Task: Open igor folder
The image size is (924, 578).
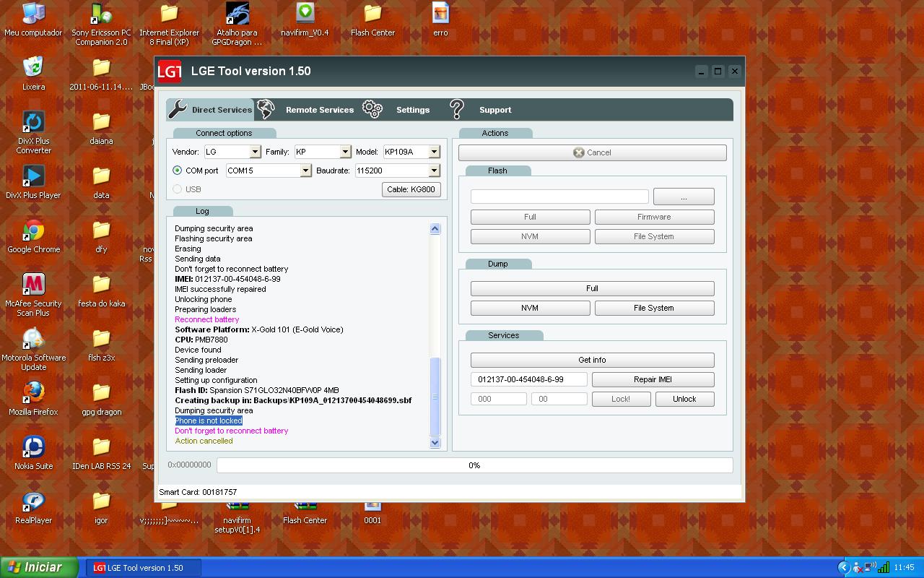Action: pos(101,507)
